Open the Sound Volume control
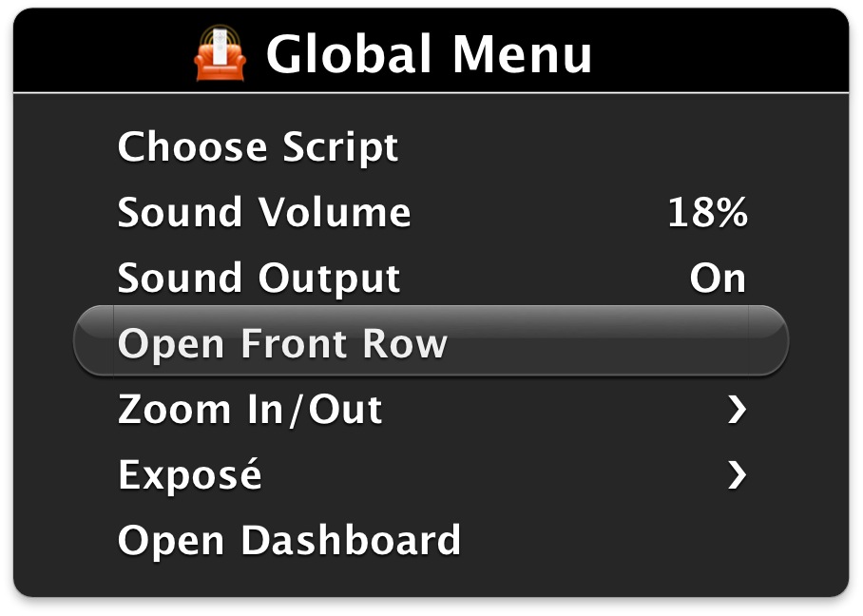This screenshot has width=863, height=616. (x=263, y=213)
